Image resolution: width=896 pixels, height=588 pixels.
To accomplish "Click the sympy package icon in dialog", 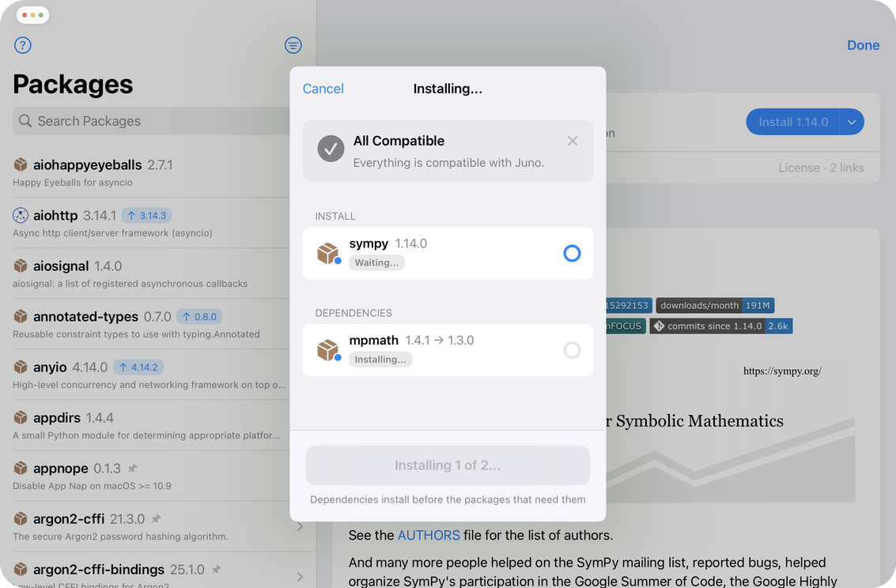I will click(328, 254).
